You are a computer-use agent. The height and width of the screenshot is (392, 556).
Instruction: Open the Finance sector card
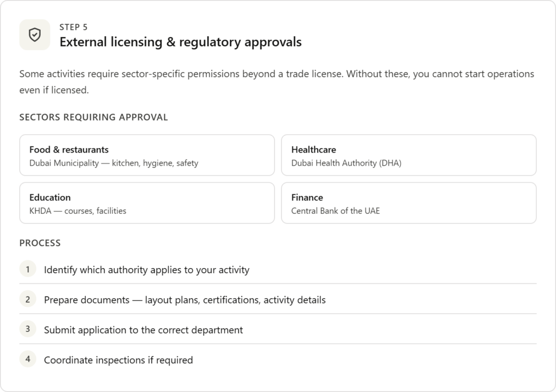click(x=408, y=203)
